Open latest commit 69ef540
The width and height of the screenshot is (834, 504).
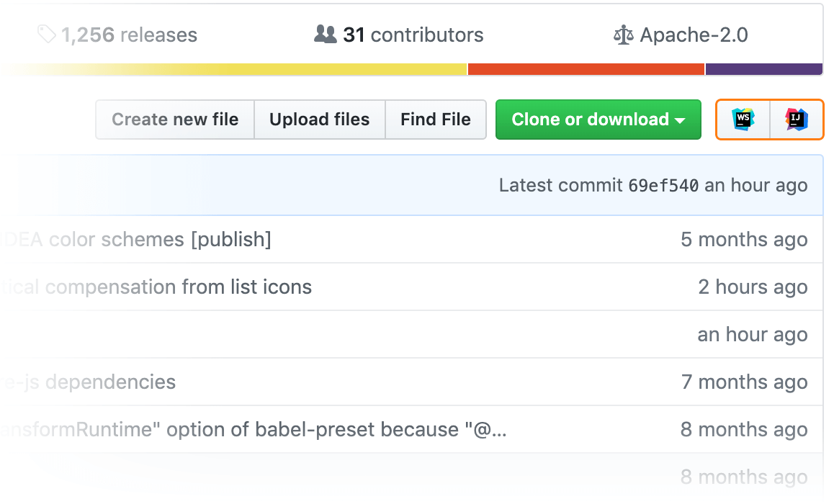(663, 186)
